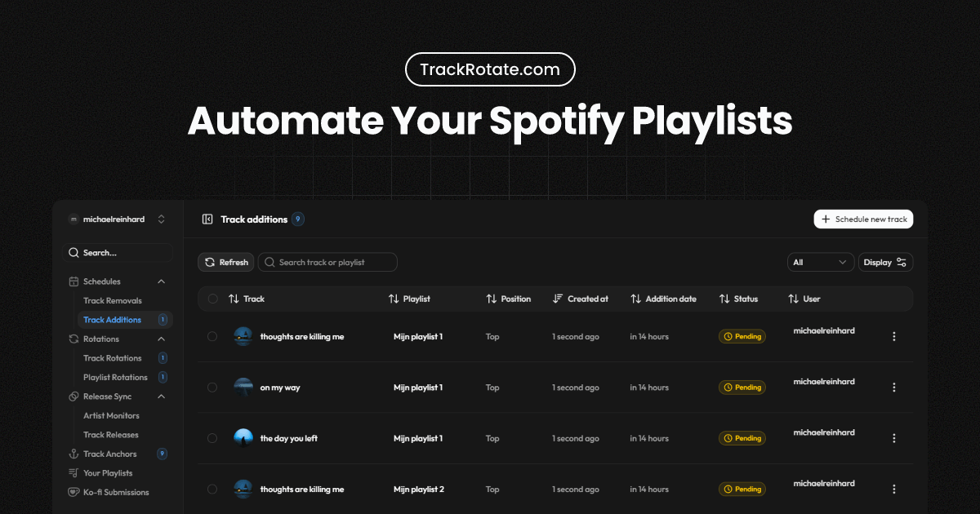Select the header select-all checkbox
The height and width of the screenshot is (514, 980).
212,299
